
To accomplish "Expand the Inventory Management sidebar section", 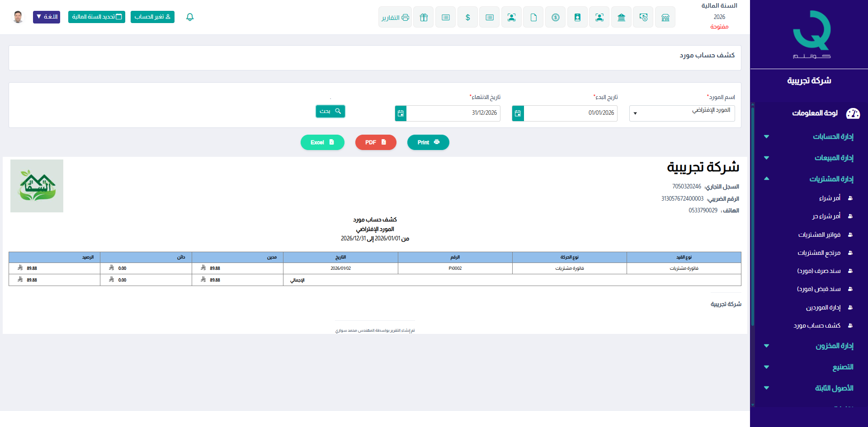I will [834, 346].
